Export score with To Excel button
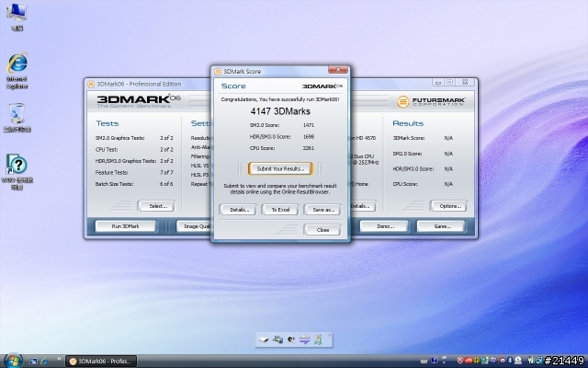 280,210
